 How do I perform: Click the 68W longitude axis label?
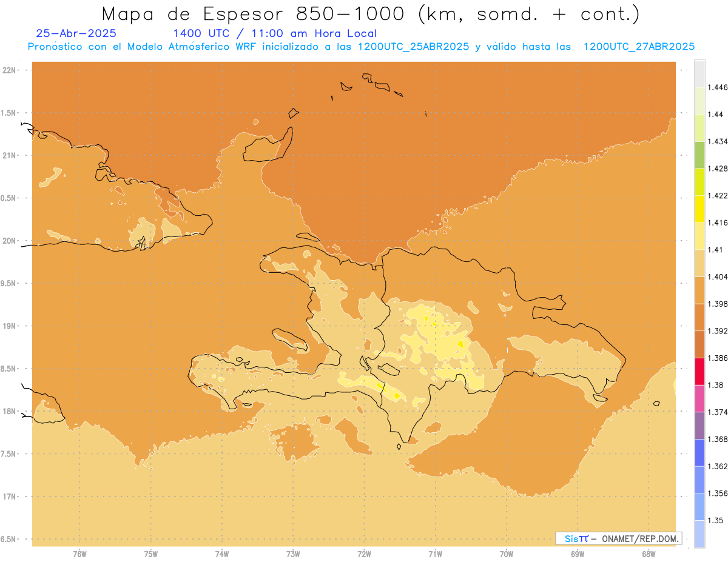pyautogui.click(x=648, y=554)
